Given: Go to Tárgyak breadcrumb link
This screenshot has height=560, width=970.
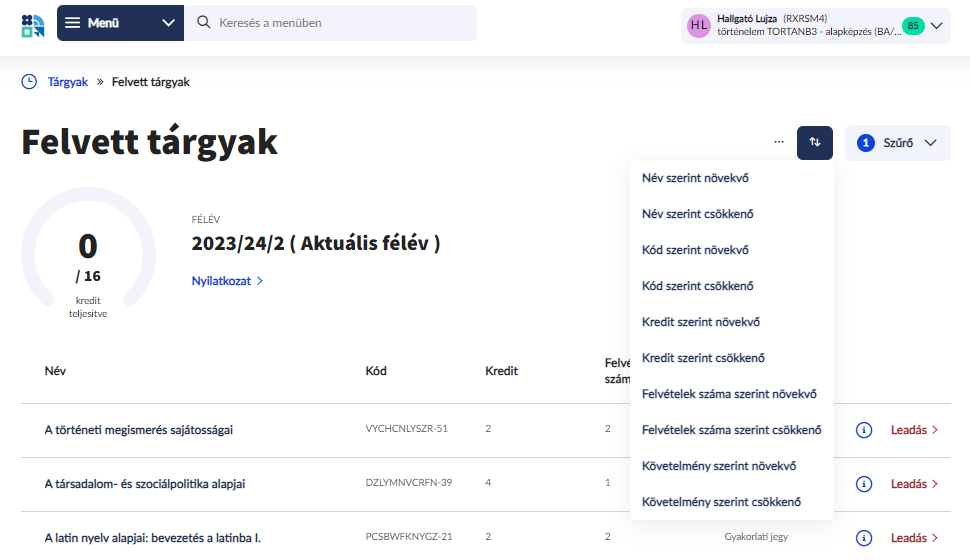Looking at the screenshot, I should coord(68,82).
